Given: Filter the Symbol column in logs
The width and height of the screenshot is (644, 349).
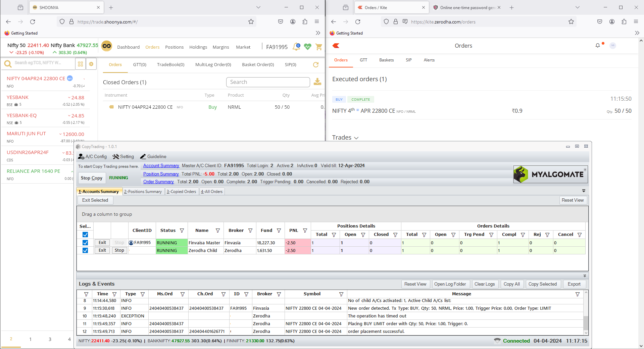Looking at the screenshot, I should (341, 294).
